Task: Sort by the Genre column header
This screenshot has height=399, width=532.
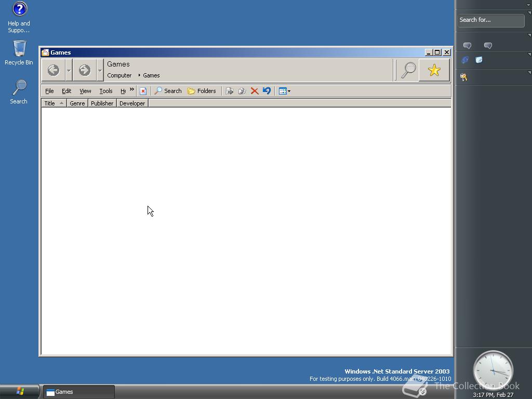Action: pos(77,103)
